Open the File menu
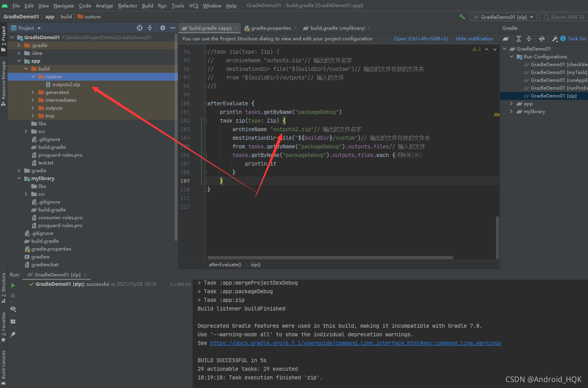Image resolution: width=588 pixels, height=388 pixels. 16,5
